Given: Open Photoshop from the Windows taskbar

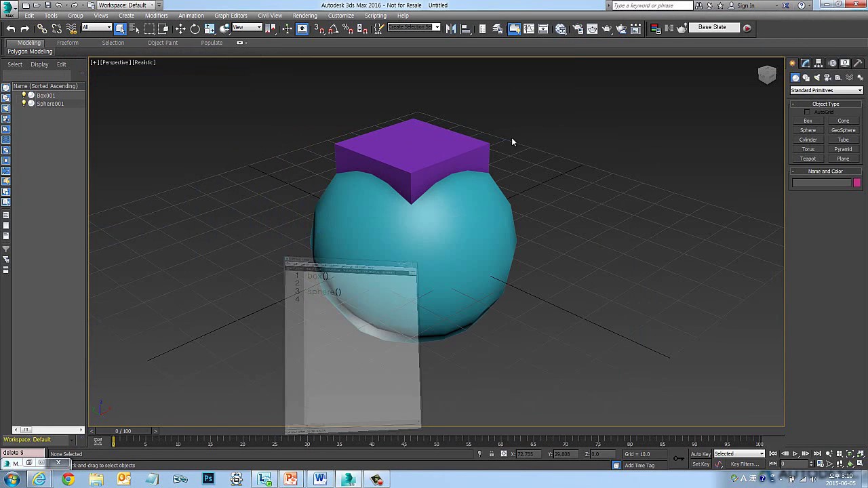Looking at the screenshot, I should (x=208, y=479).
